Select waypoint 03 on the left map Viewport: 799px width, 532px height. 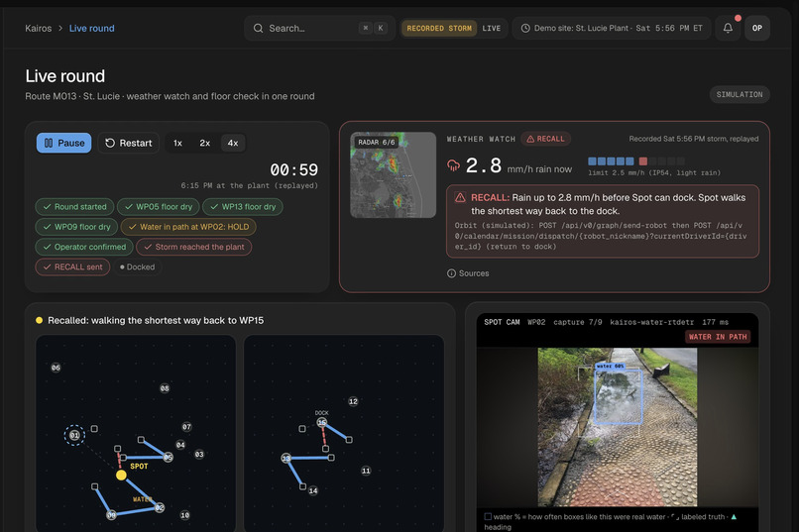(199, 454)
